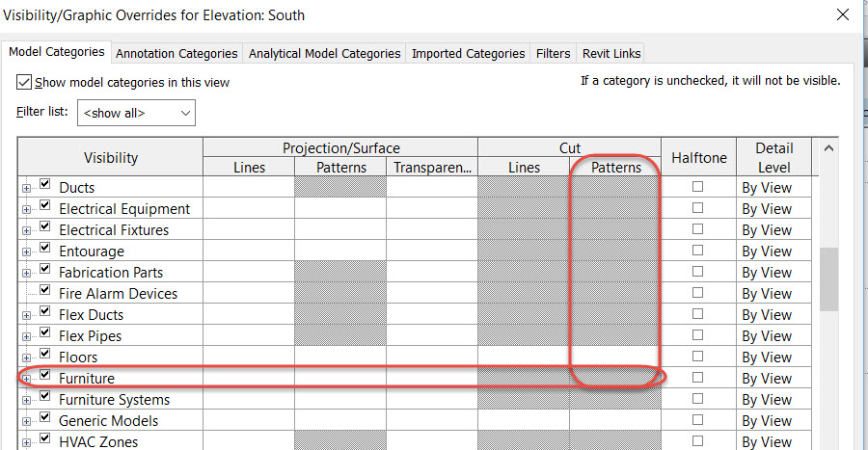Viewport: 868px width, 450px height.
Task: Toggle Floors visibility checkbox
Action: (x=44, y=354)
